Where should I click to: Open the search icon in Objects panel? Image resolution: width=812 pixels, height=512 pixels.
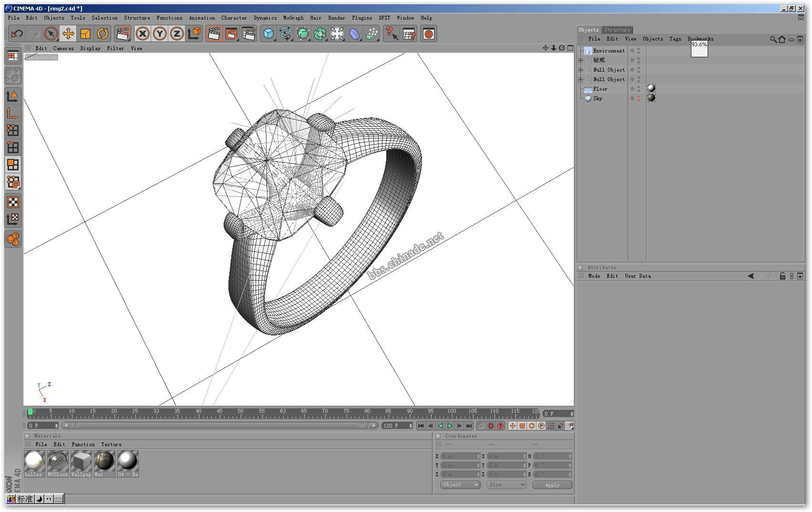coord(773,39)
